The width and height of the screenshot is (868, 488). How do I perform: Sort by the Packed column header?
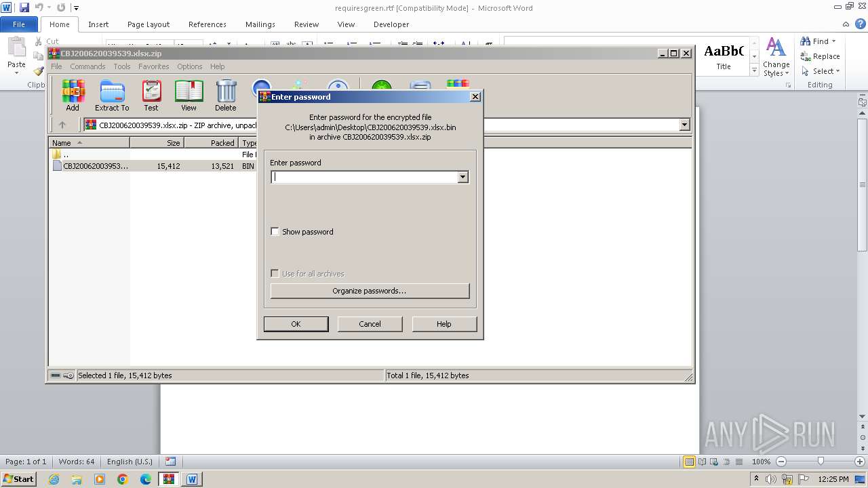pos(211,143)
